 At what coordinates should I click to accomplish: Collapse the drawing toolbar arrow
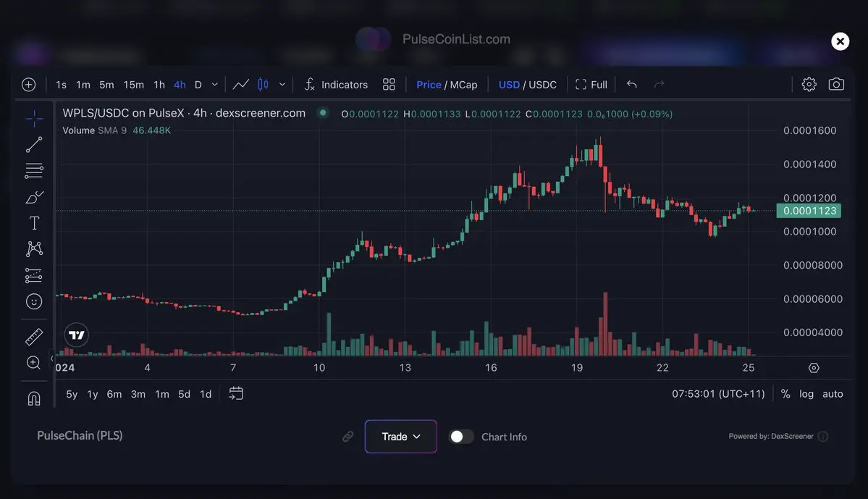tap(51, 358)
